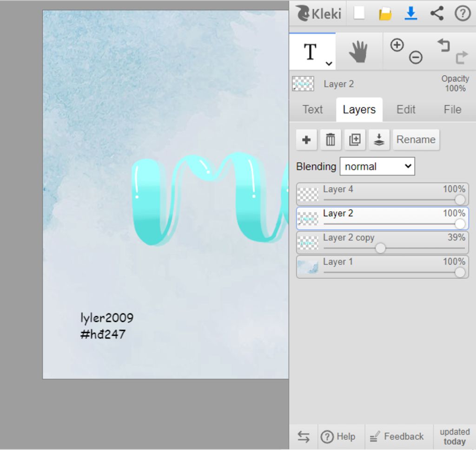Switch to the Text tab
The width and height of the screenshot is (476, 450).
coord(313,110)
